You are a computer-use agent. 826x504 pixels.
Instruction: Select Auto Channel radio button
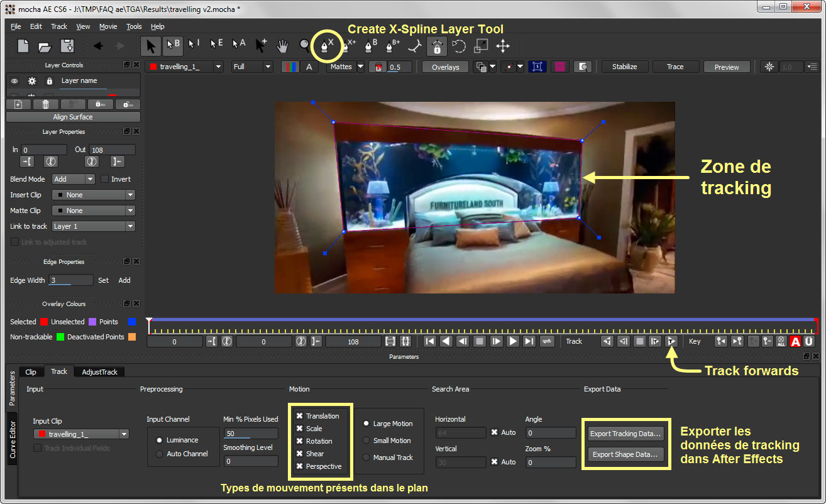pyautogui.click(x=159, y=454)
